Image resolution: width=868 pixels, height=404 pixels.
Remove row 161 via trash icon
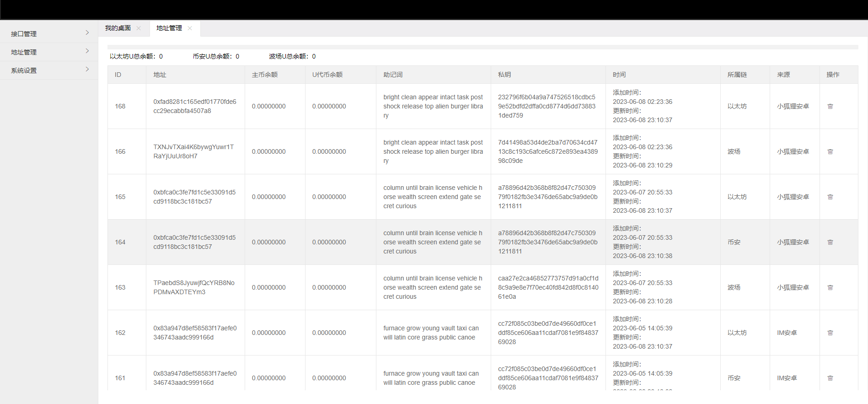(830, 378)
